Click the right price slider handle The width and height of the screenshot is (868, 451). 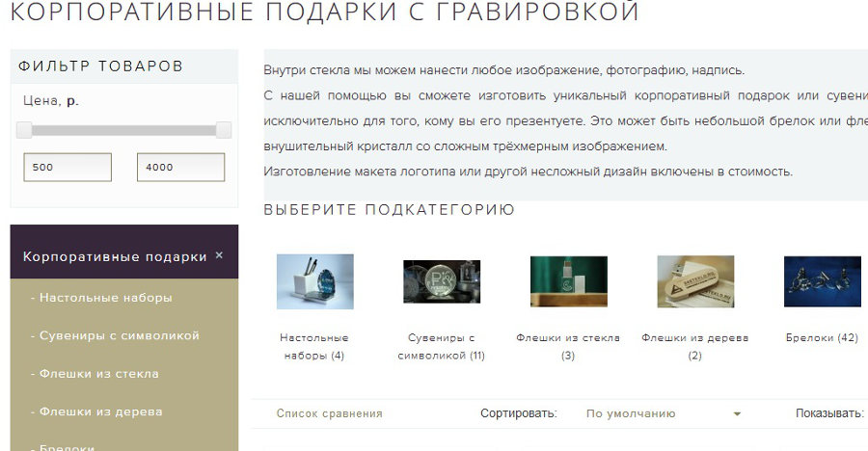224,130
